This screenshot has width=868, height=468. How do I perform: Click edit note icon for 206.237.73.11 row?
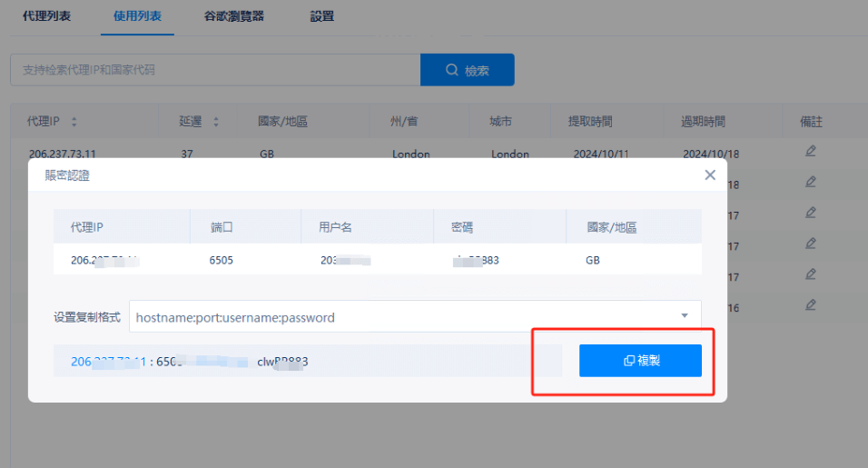coord(810,151)
